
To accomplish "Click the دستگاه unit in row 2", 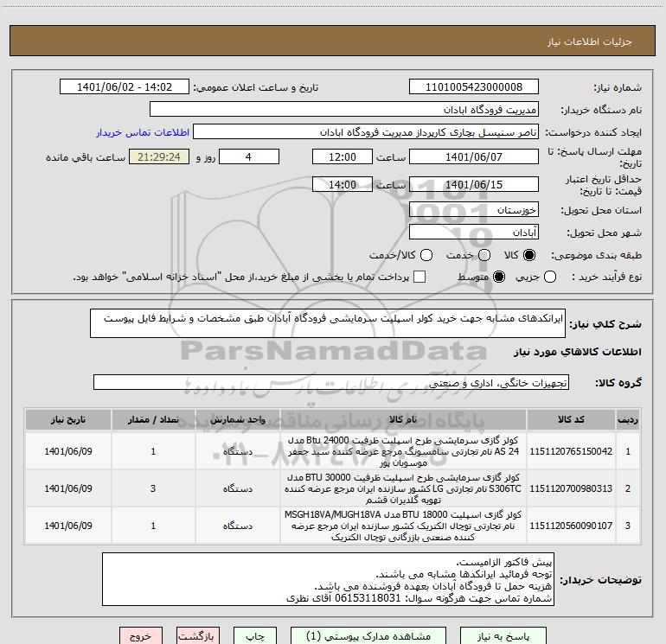I will (238, 488).
